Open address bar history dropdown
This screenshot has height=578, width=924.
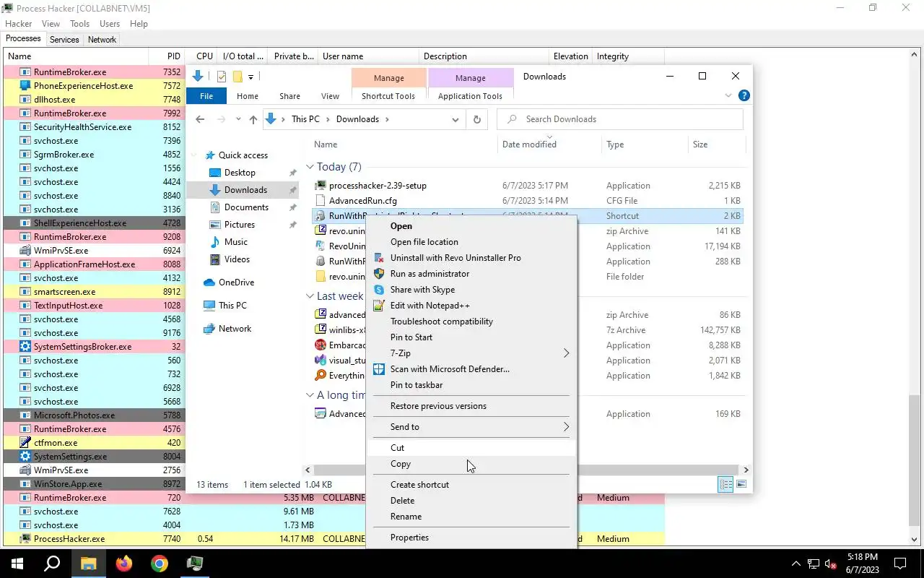456,119
